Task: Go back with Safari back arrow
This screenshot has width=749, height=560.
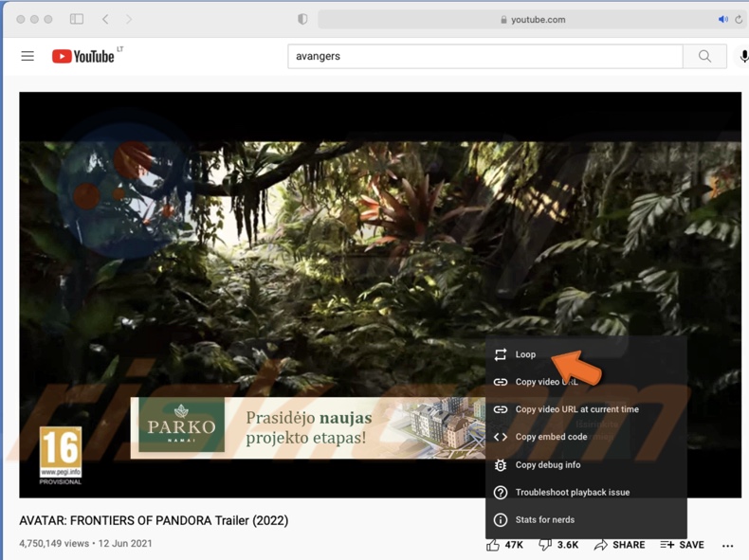Action: (x=105, y=19)
